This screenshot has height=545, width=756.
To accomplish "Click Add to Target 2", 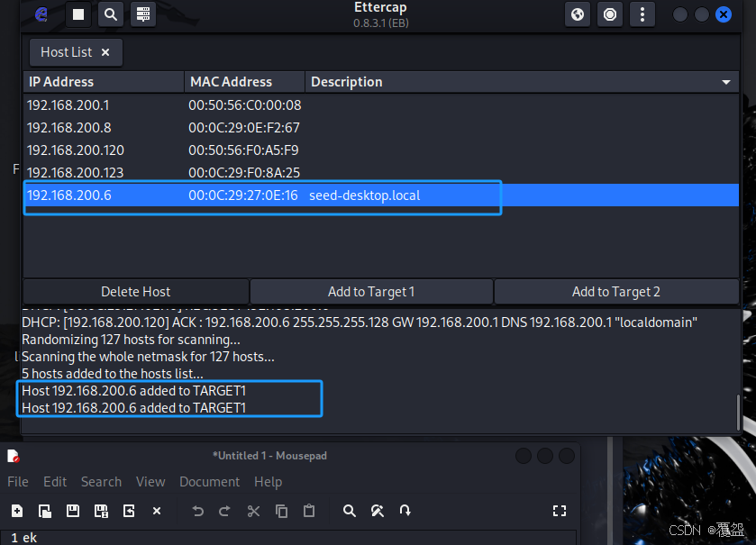I will 616,292.
